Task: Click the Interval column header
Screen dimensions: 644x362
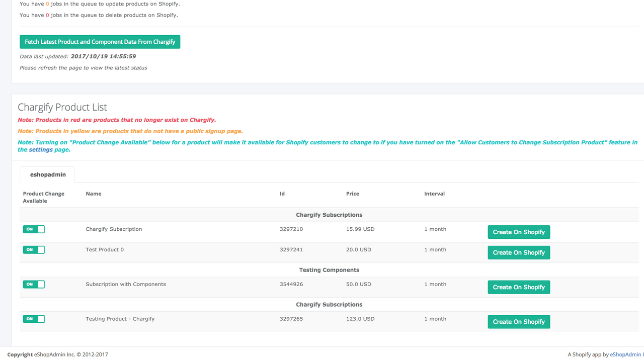Action: tap(434, 194)
